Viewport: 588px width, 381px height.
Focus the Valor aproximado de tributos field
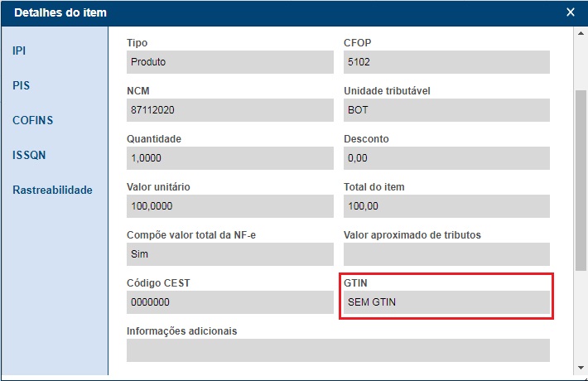pyautogui.click(x=446, y=254)
